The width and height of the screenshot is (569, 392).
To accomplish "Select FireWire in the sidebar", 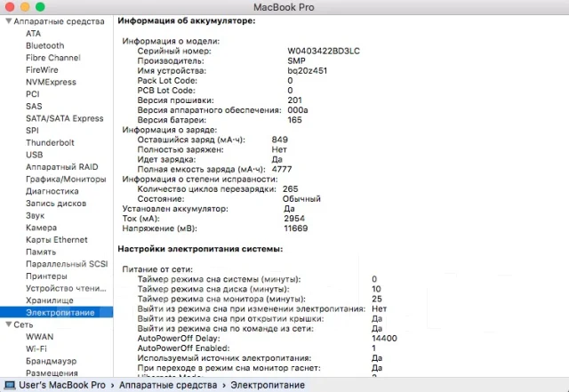I will [42, 69].
